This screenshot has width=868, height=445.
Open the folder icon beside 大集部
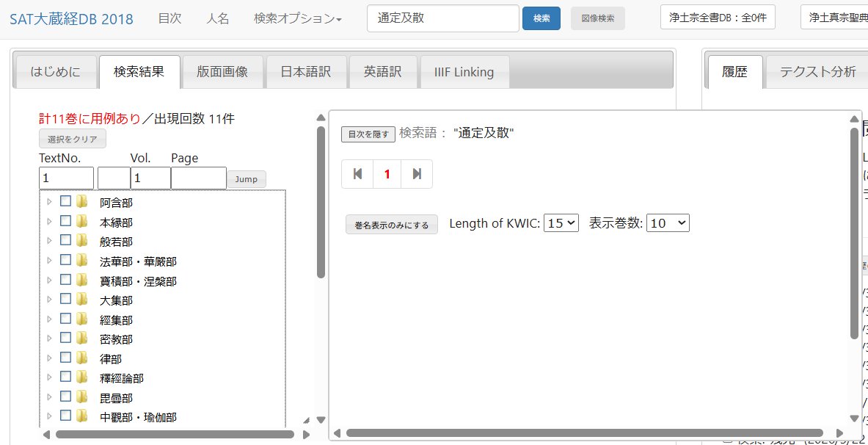(81, 300)
